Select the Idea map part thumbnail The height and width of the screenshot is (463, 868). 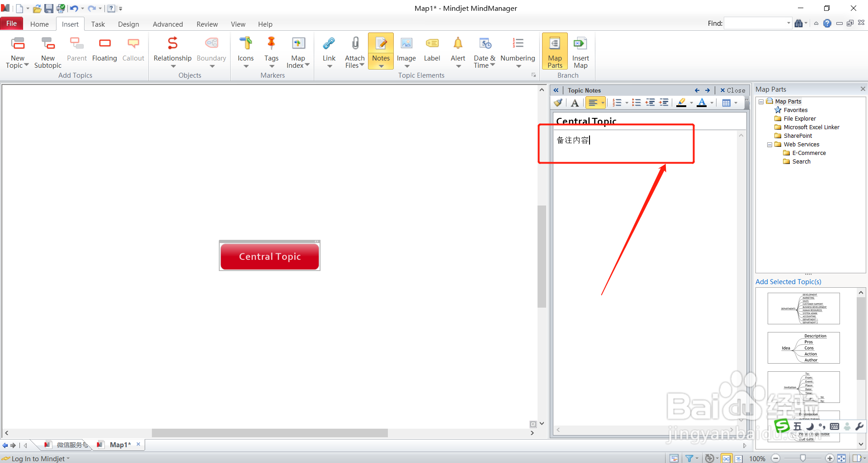pyautogui.click(x=803, y=348)
